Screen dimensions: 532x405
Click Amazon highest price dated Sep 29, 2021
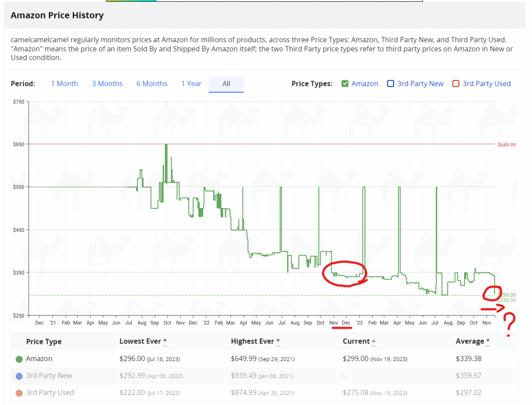263,358
